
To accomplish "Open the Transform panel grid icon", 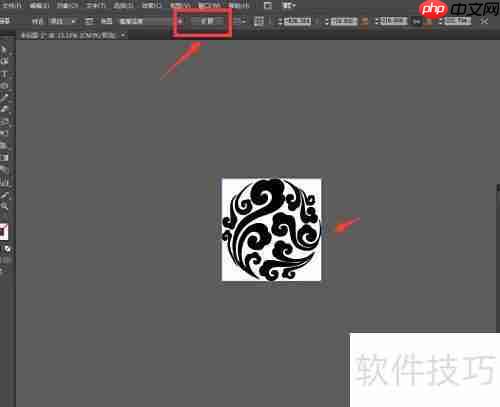I will click(259, 21).
